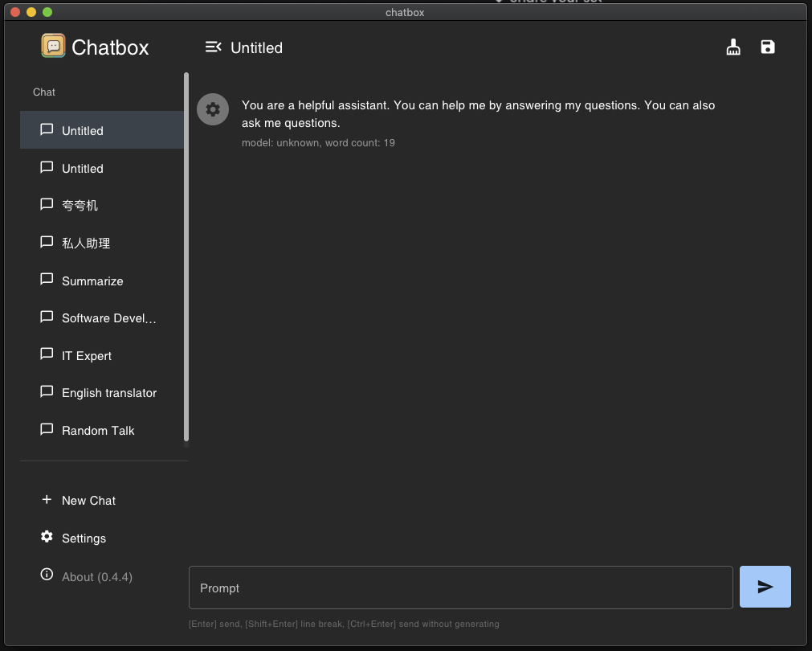Open the English translator chat
This screenshot has height=651, width=812.
pos(102,393)
